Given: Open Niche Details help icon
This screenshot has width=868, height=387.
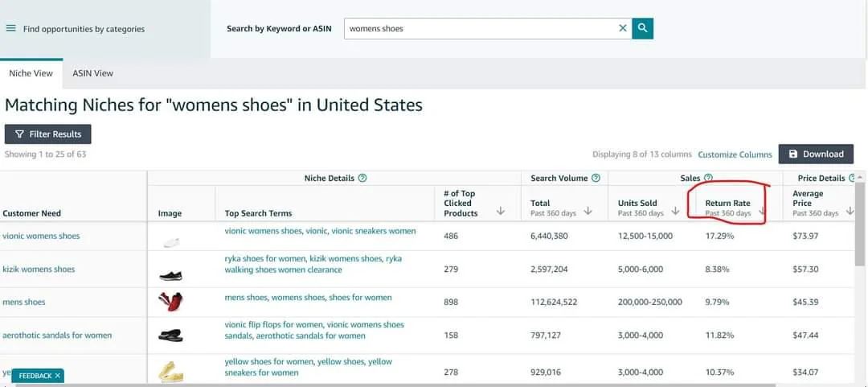Looking at the screenshot, I should [x=362, y=178].
